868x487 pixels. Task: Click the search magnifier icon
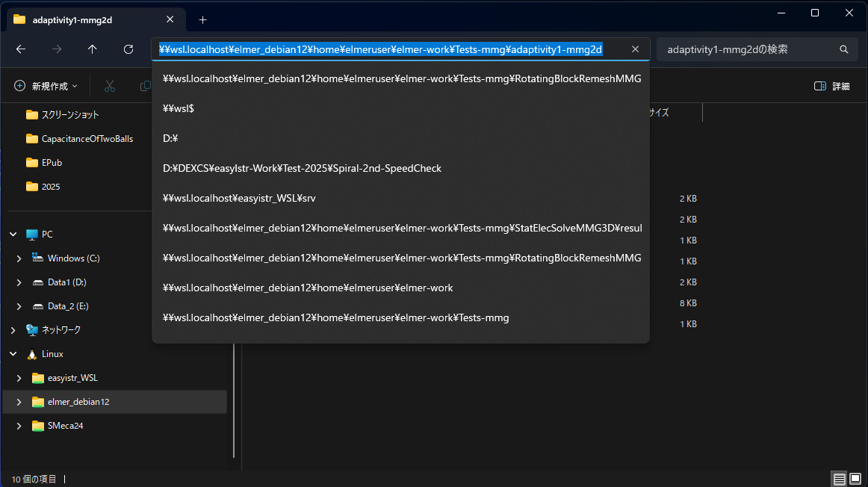pyautogui.click(x=843, y=49)
